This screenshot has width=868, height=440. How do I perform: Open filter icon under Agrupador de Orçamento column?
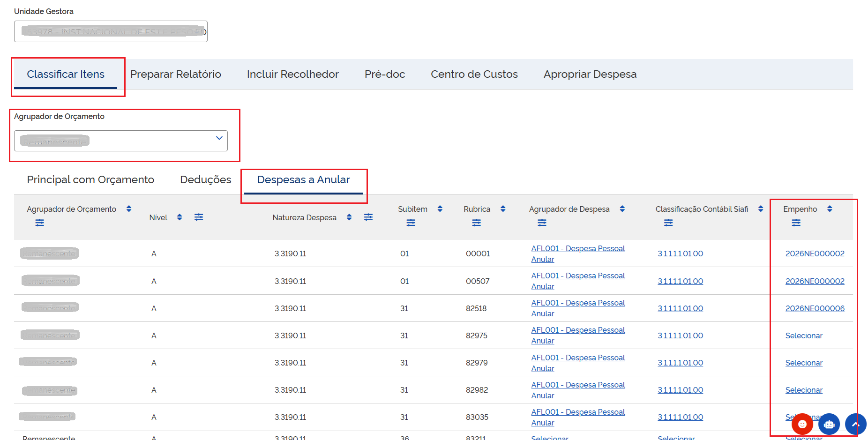[x=39, y=223]
